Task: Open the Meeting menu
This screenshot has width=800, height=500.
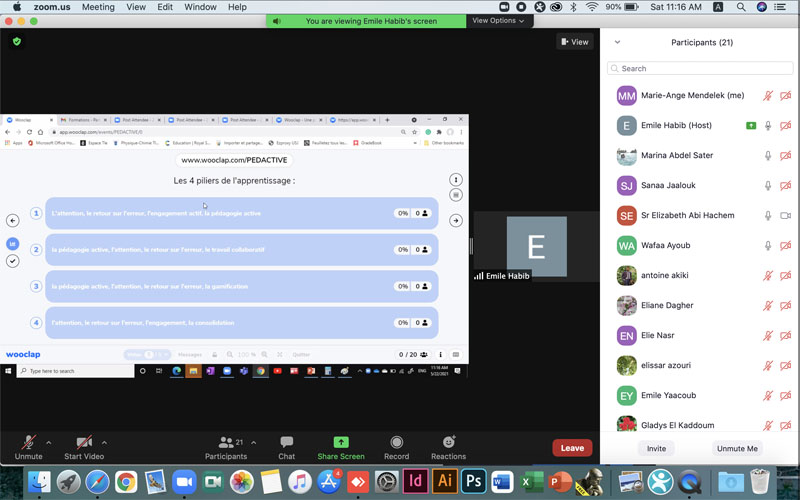Action: point(98,7)
